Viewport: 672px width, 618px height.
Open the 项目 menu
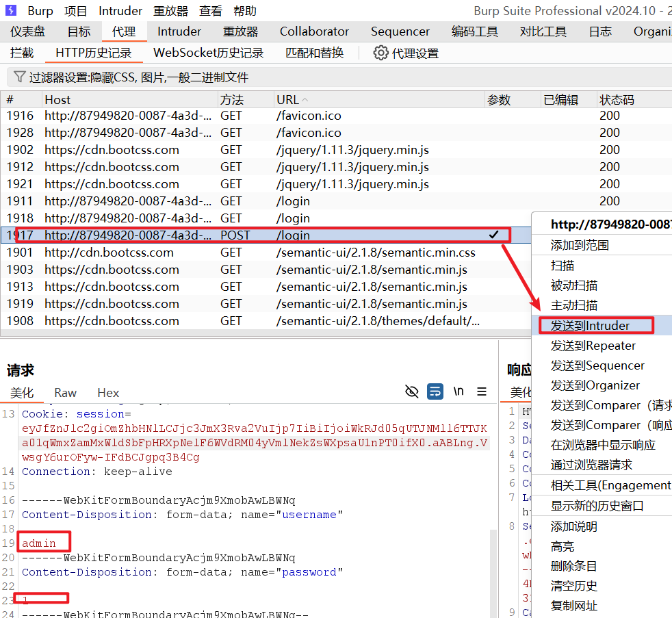pyautogui.click(x=76, y=11)
